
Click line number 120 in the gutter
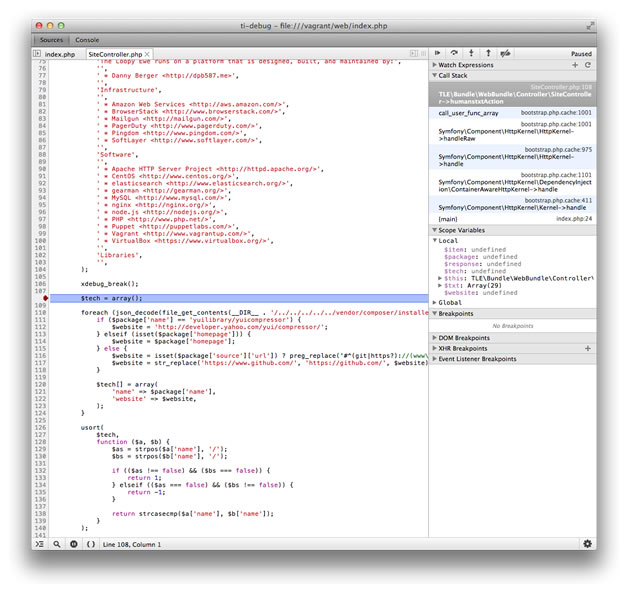[x=41, y=383]
